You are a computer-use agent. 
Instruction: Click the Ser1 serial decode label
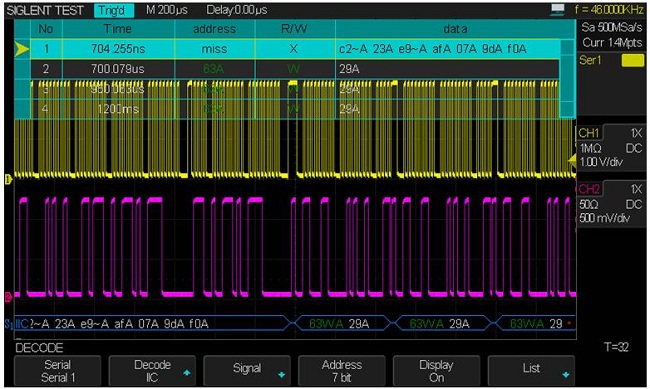(589, 61)
